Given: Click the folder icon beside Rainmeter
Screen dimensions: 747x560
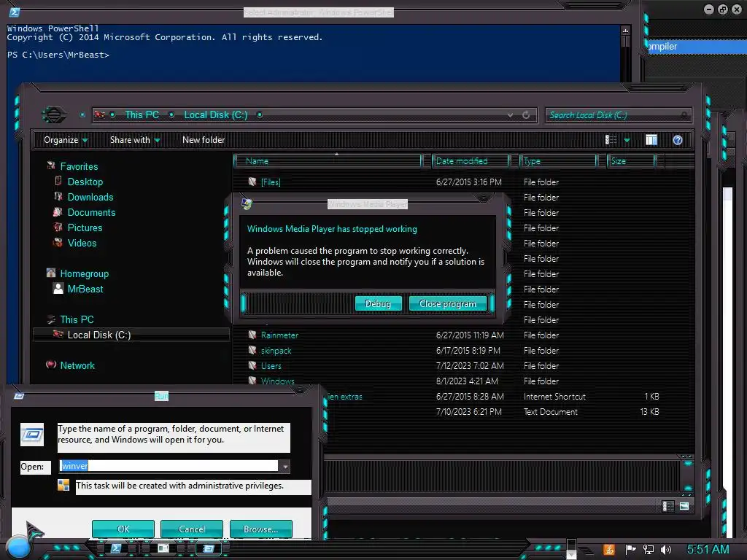Looking at the screenshot, I should coord(252,335).
